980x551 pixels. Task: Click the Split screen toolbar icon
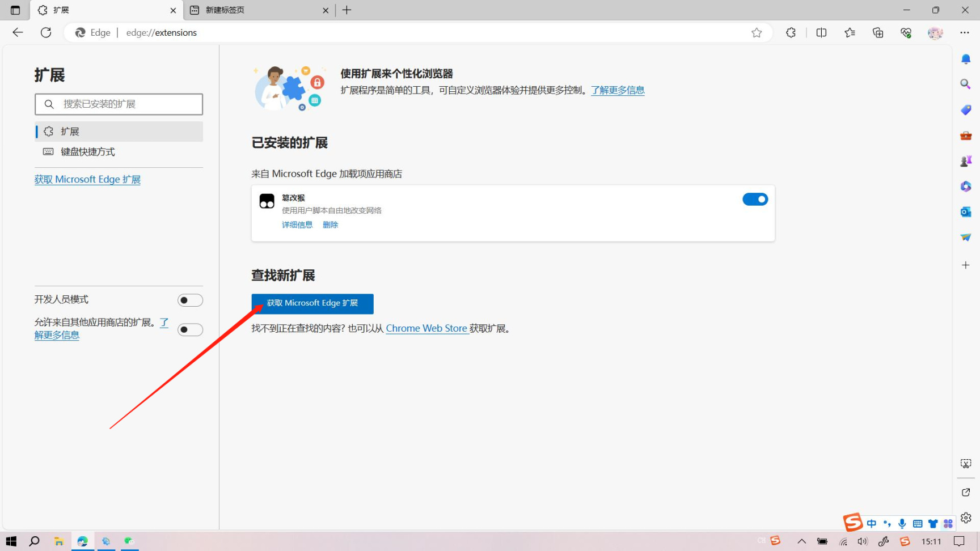click(x=821, y=33)
